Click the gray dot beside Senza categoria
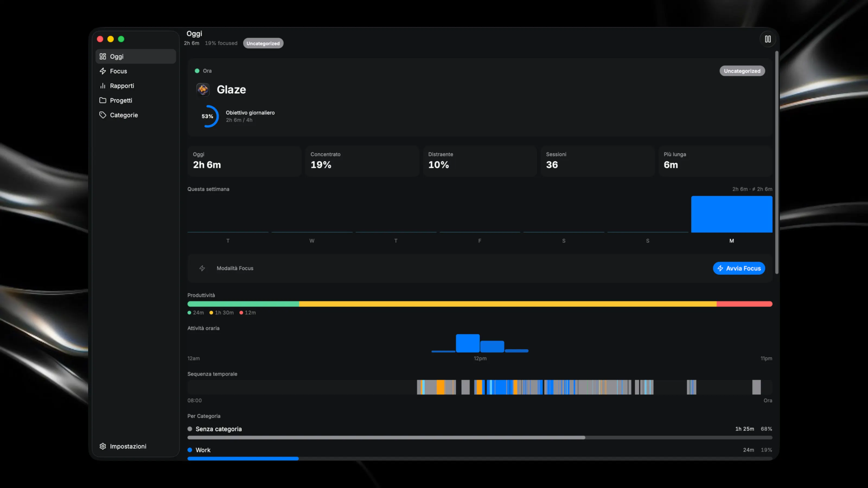Screen dimensions: 868x488 tap(190, 429)
